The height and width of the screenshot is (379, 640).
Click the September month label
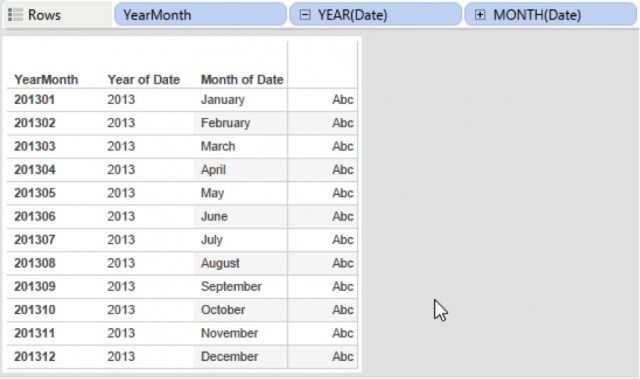tap(231, 286)
